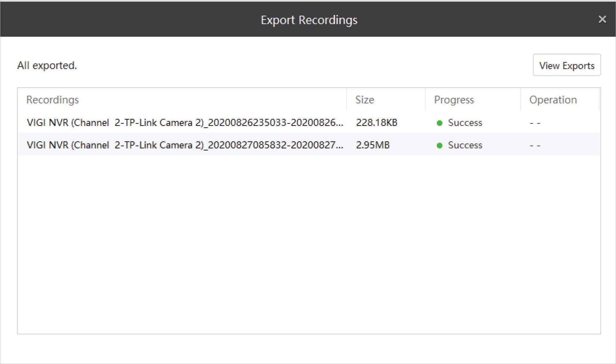Click the View Exports button
The image size is (616, 364).
pos(567,65)
